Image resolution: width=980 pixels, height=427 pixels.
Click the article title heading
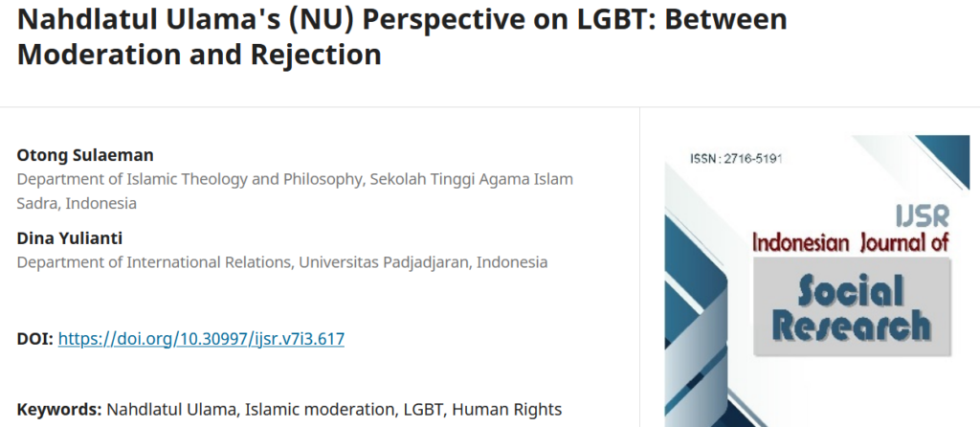402,21
